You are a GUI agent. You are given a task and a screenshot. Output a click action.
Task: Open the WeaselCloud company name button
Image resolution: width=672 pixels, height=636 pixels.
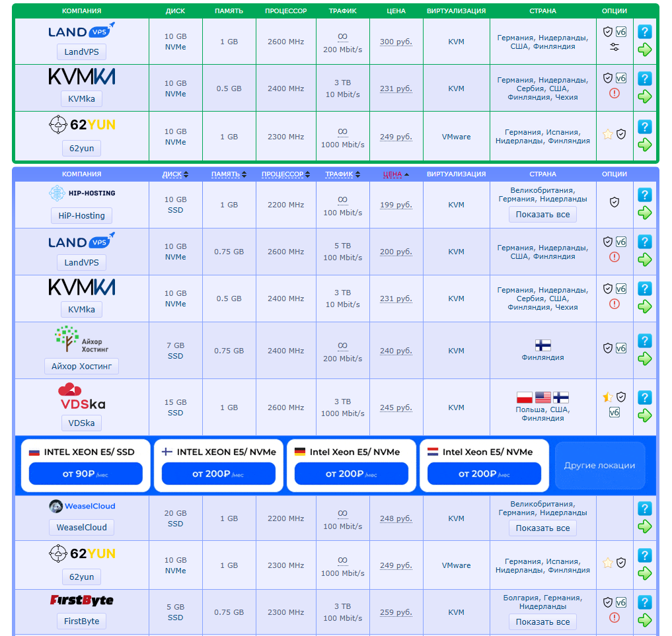point(81,527)
